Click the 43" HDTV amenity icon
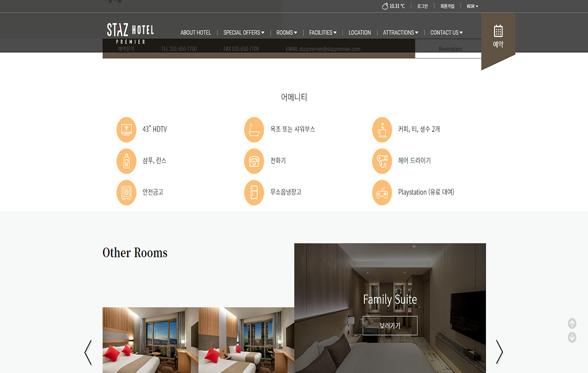Image resolution: width=588 pixels, height=373 pixels. point(126,130)
